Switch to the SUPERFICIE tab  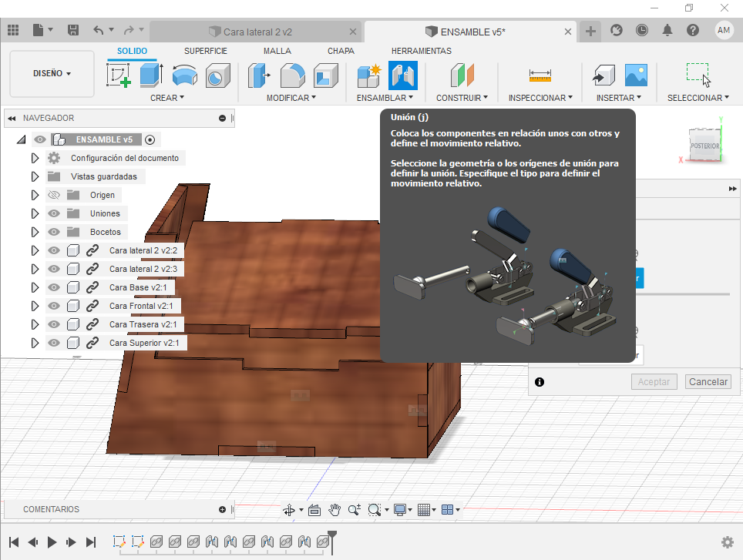205,51
